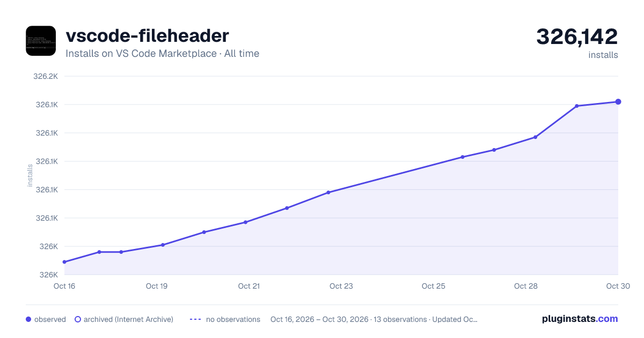Click the 'no observations' legend label

coord(233,319)
